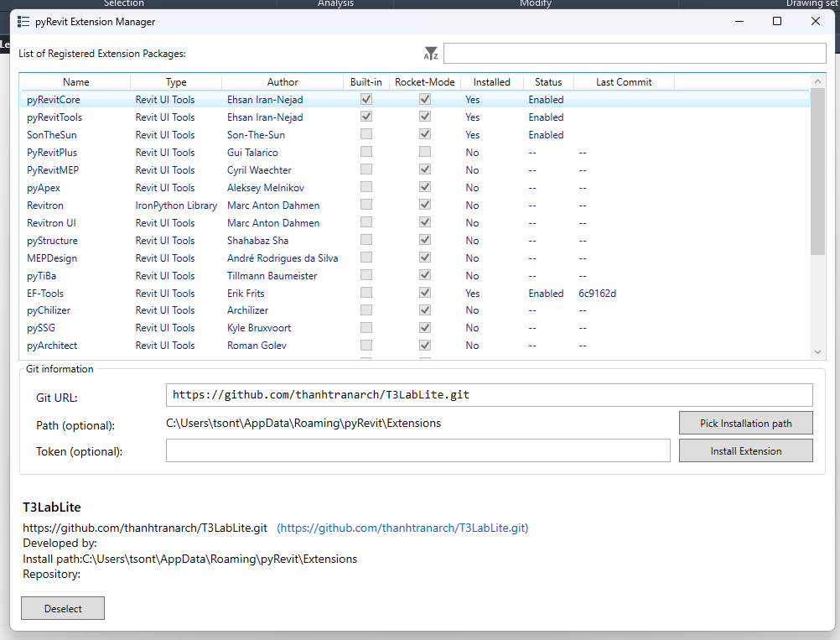Toggle Built-in checkbox for pyTiBa
Viewport: 840px width, 640px height.
[x=366, y=275]
